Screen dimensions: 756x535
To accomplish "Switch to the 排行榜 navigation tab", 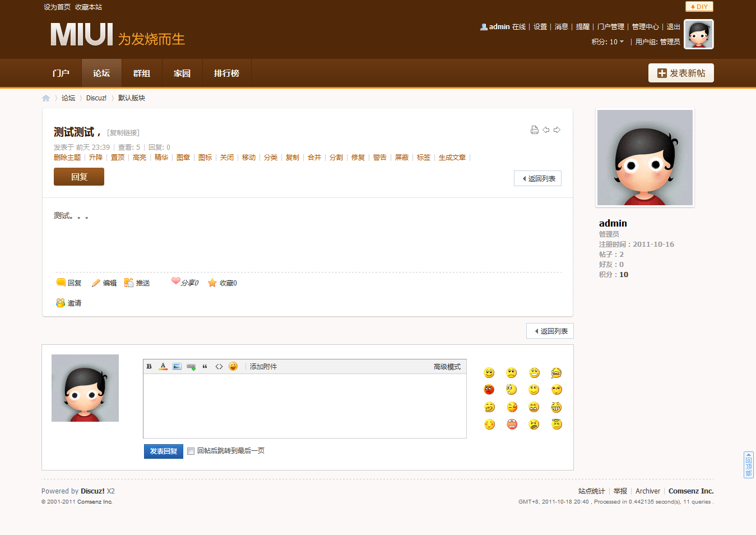I will coord(226,73).
